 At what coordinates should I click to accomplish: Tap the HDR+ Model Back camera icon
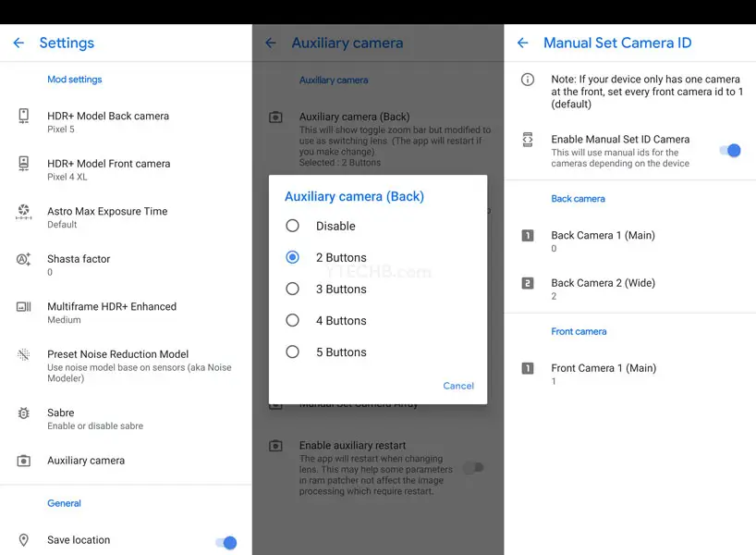[24, 117]
